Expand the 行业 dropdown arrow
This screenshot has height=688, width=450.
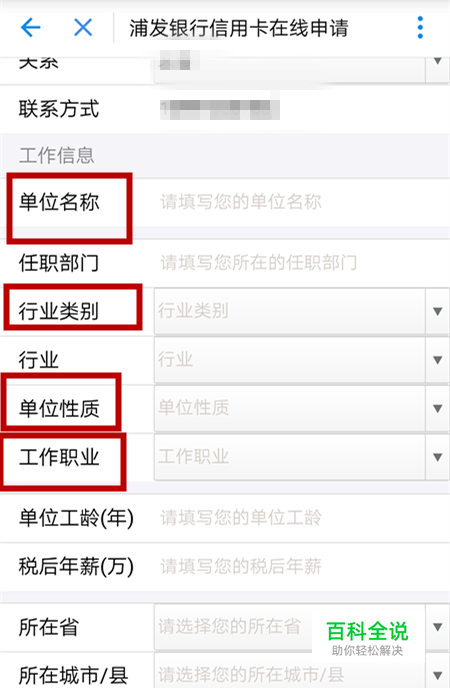[437, 360]
